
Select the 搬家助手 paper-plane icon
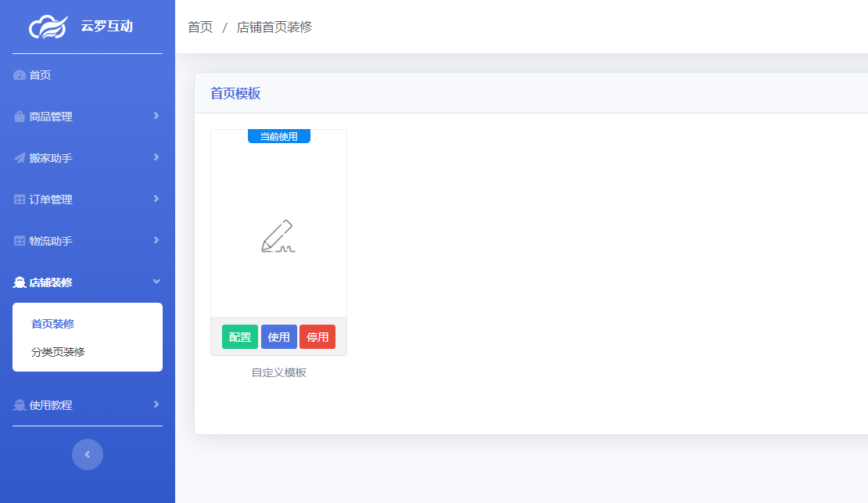[19, 157]
